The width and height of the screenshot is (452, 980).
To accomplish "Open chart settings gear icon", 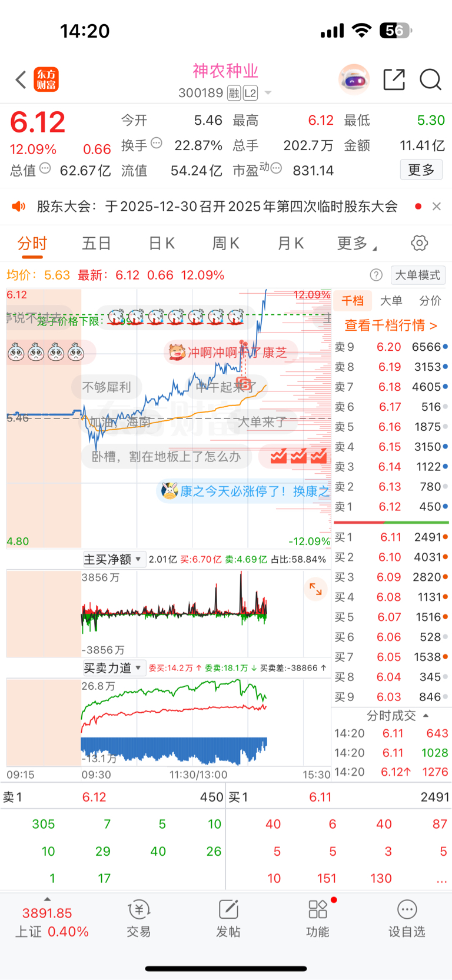I will [419, 243].
